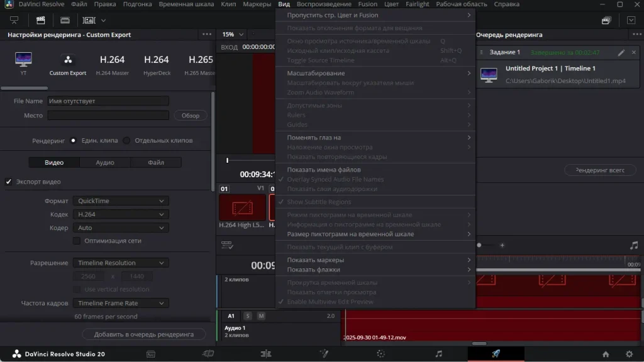This screenshot has height=362, width=644.
Task: Click the pencil edit icon on Задание 1
Action: (x=621, y=53)
